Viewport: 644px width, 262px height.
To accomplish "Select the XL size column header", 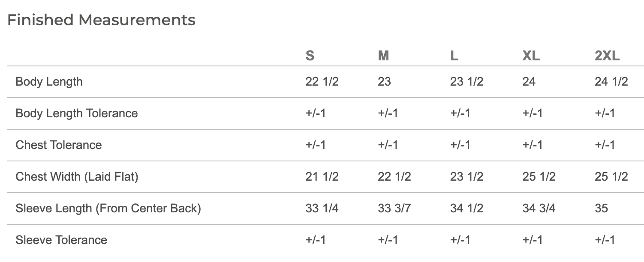I will [531, 56].
